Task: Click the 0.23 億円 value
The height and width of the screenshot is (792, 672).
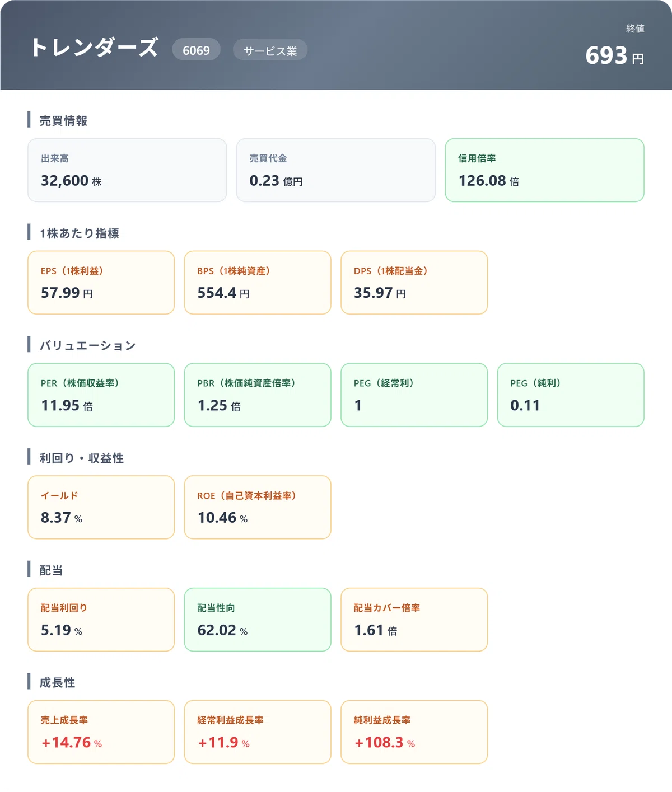Action: tap(276, 181)
